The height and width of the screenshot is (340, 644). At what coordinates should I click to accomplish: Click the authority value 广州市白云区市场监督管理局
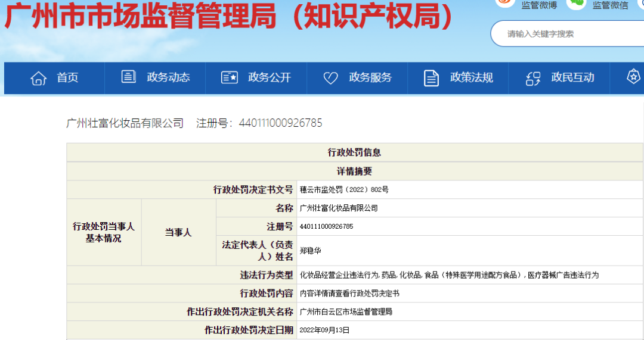tap(346, 312)
